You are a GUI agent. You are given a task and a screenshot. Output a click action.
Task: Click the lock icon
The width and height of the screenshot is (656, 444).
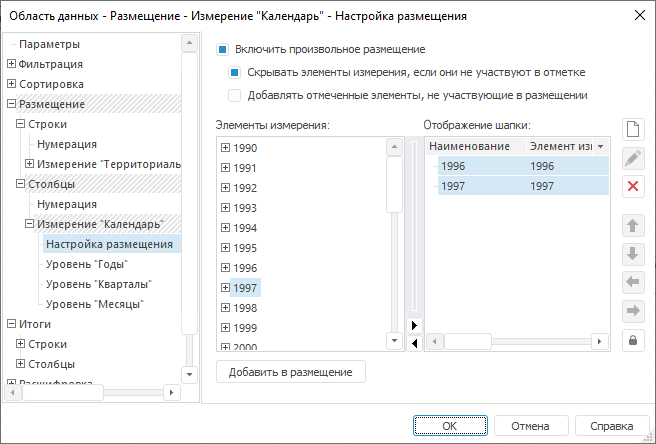[632, 340]
